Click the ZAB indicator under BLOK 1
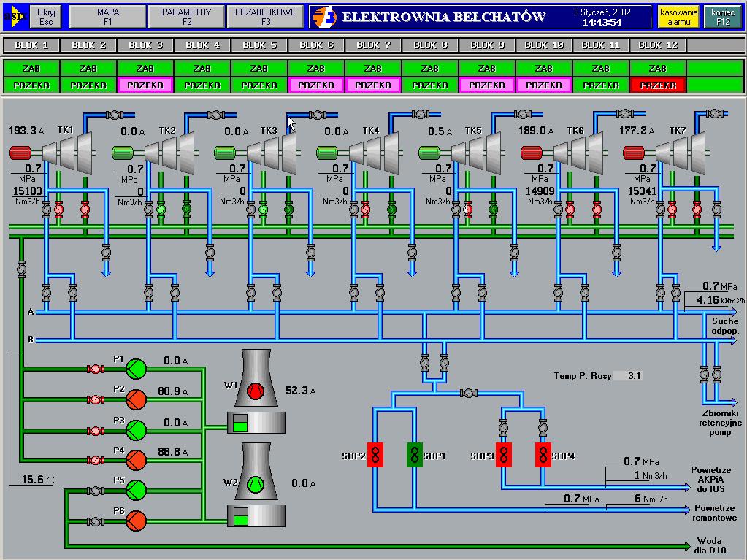This screenshot has height=560, width=747. point(31,68)
